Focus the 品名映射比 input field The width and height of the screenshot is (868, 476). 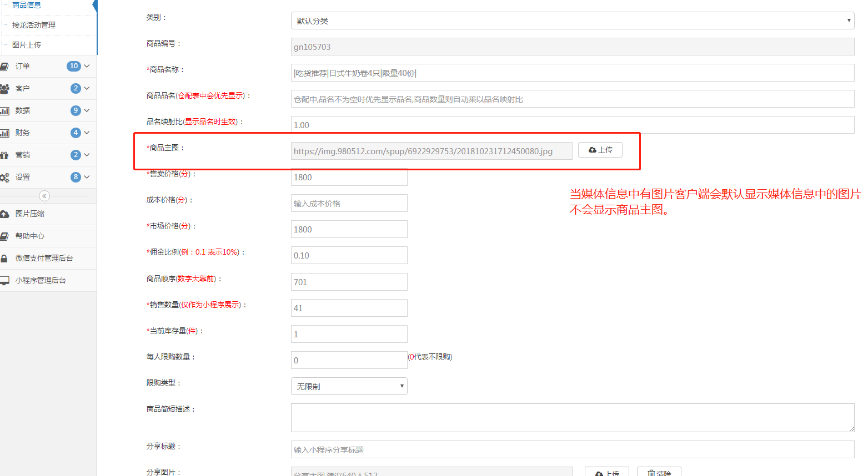click(573, 125)
